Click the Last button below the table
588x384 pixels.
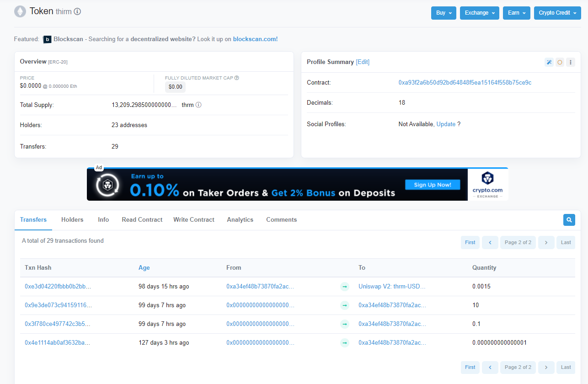[566, 367]
